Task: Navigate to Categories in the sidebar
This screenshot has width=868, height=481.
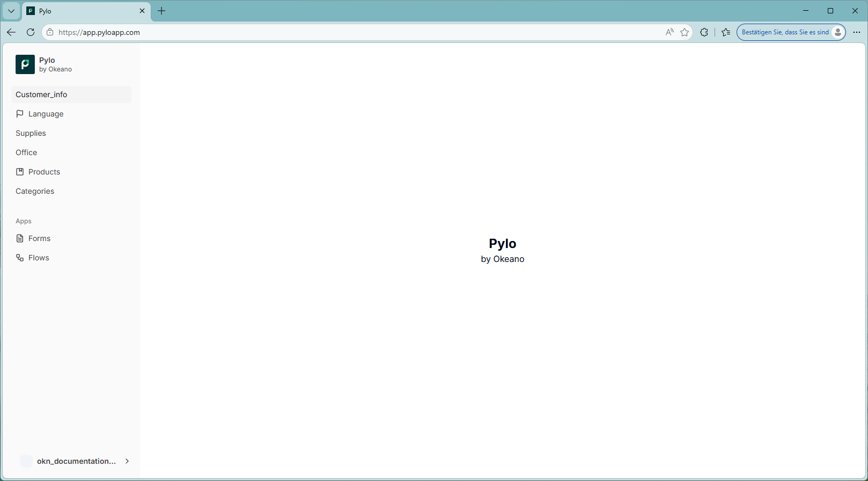Action: (x=35, y=191)
